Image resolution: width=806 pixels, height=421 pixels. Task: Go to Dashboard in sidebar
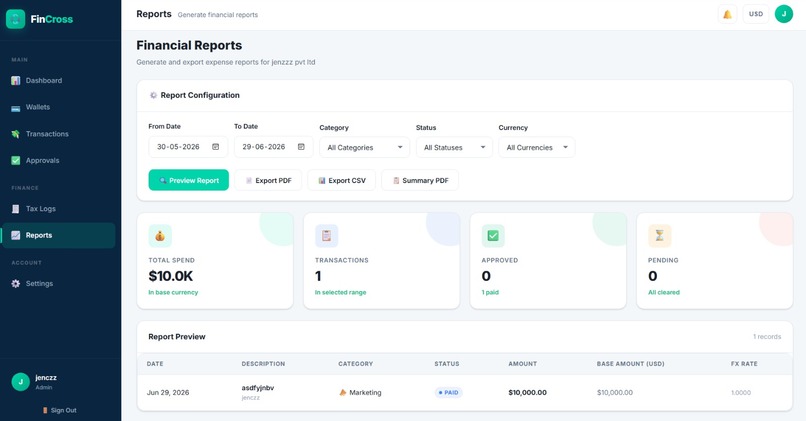click(x=59, y=81)
